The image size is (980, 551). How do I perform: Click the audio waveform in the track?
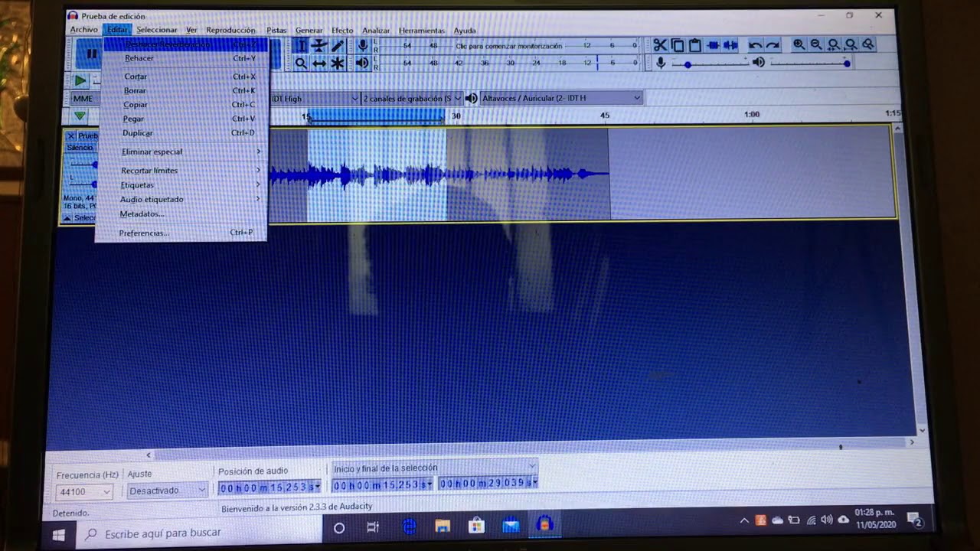tap(439, 174)
